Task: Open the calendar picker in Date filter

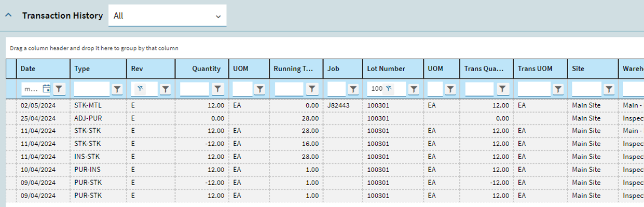Action: 46,89
